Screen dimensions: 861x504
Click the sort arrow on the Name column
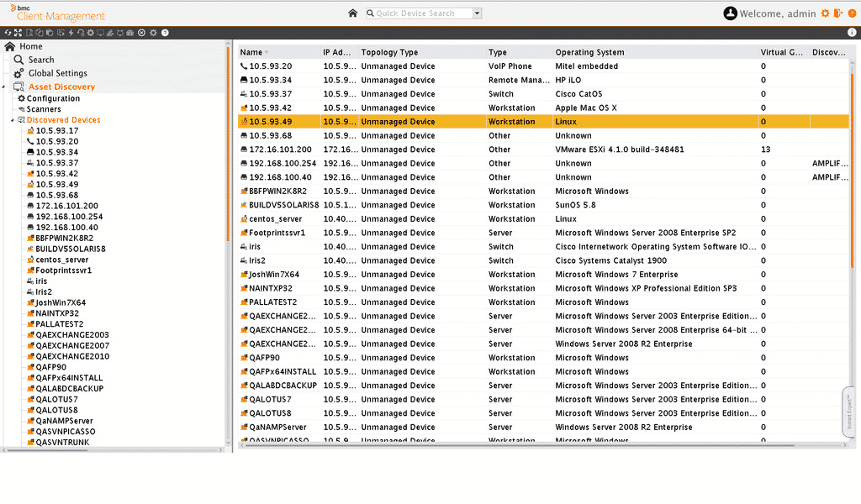[x=267, y=53]
